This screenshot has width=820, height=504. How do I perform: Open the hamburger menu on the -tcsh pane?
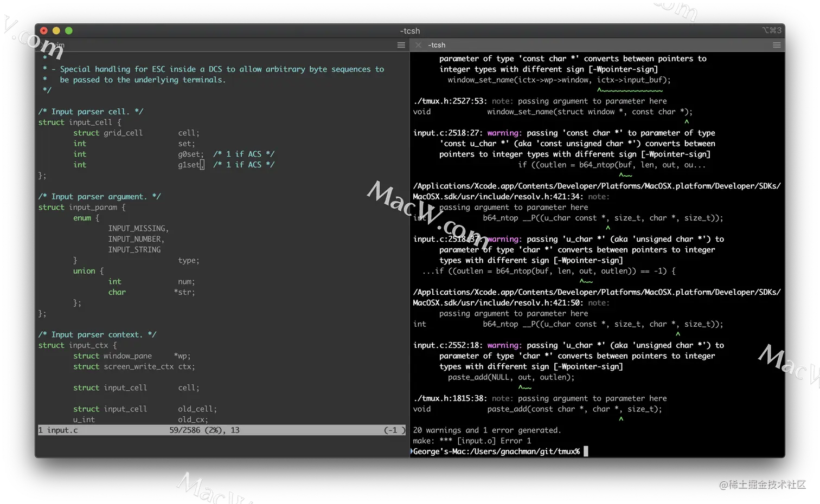[x=777, y=44]
